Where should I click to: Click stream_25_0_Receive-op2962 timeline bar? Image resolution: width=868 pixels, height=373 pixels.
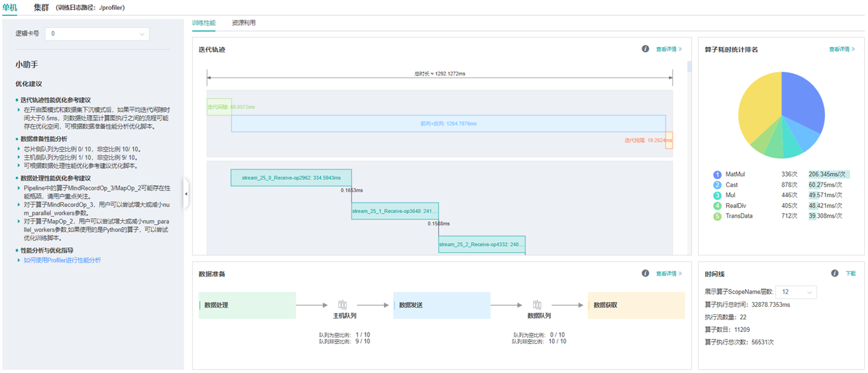coord(291,178)
